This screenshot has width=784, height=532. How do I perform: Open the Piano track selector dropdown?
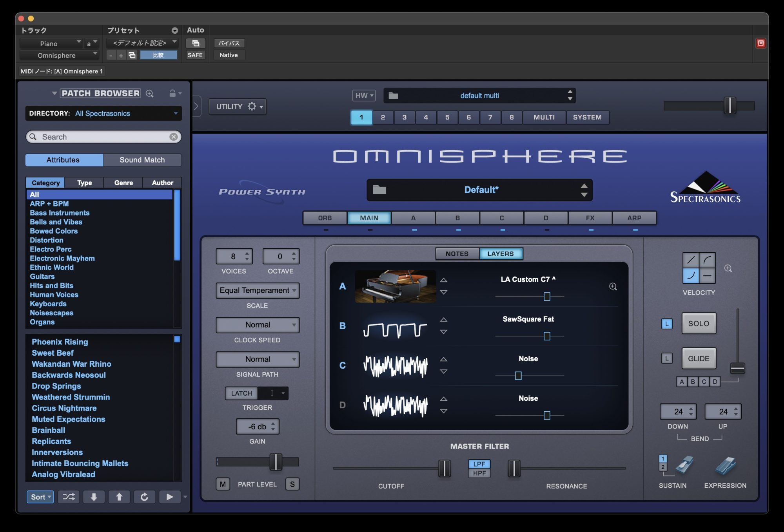[x=51, y=43]
